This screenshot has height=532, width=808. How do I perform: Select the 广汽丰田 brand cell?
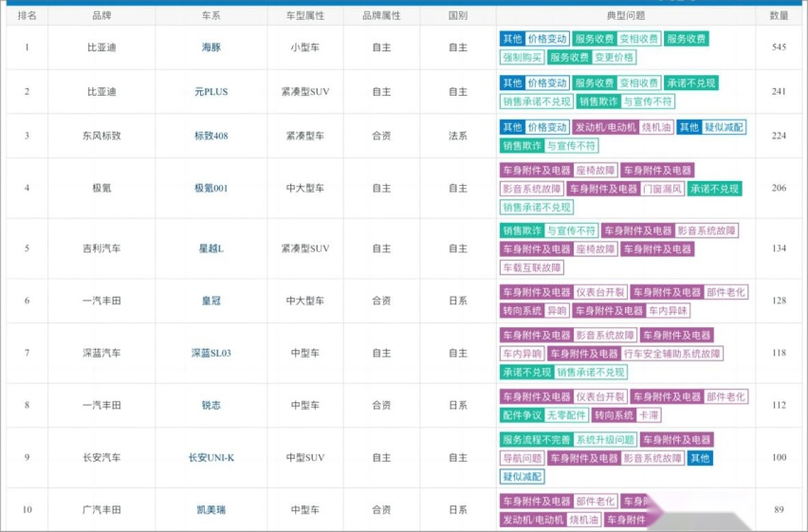101,510
